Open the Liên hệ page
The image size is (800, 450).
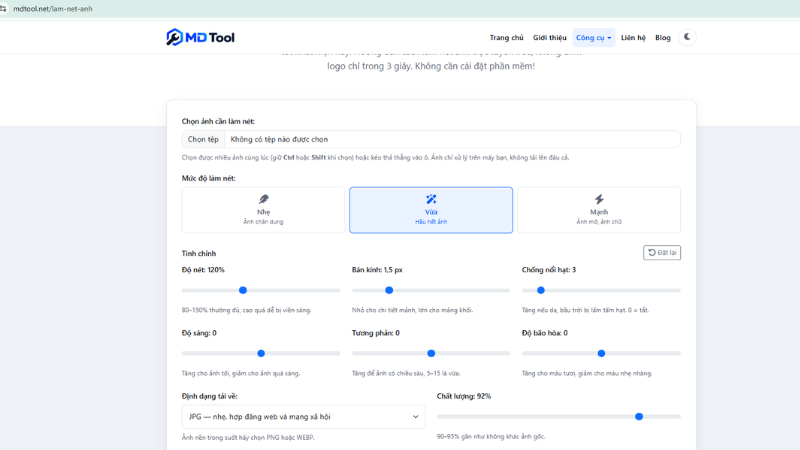tap(633, 38)
